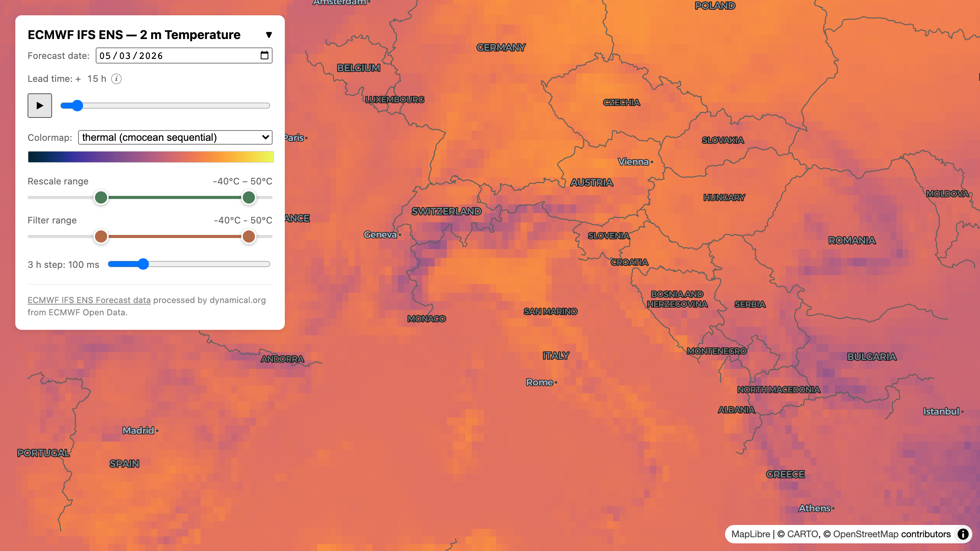The height and width of the screenshot is (551, 980).
Task: Click the ANDORRA map label
Action: click(x=283, y=359)
